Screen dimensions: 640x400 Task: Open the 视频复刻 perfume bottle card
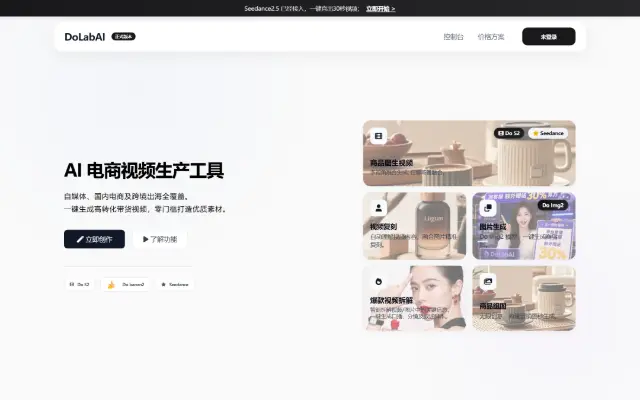click(414, 226)
